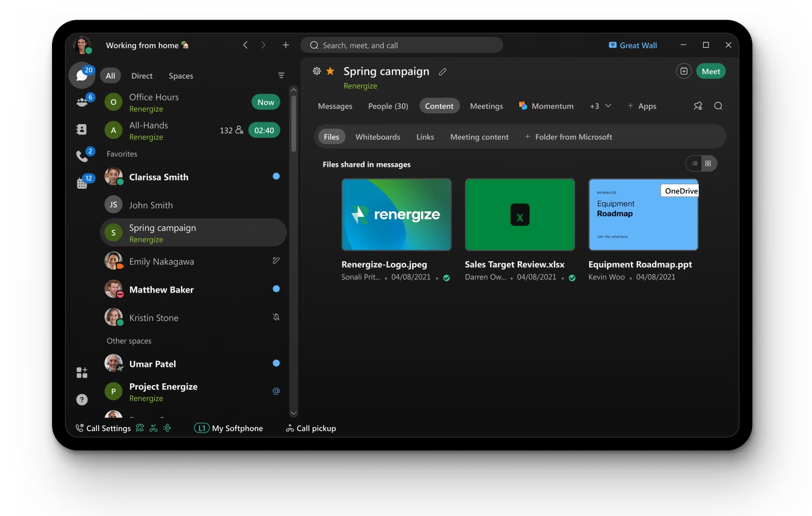Screen dimensions: 812x516
Task: Open the Momentum tab
Action: (x=546, y=106)
